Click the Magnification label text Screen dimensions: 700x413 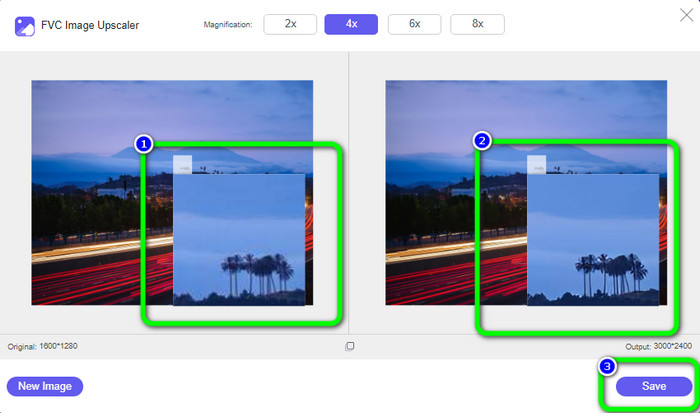coord(227,25)
